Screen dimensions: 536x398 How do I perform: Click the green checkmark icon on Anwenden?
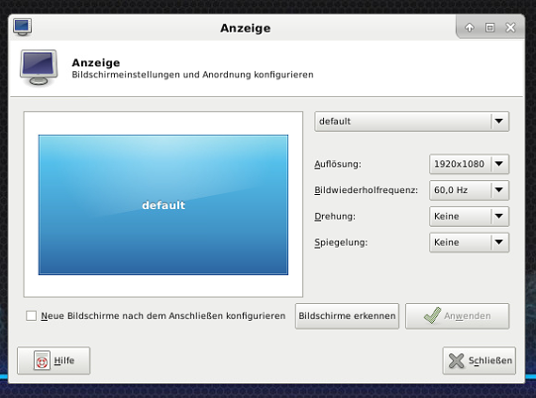(432, 316)
